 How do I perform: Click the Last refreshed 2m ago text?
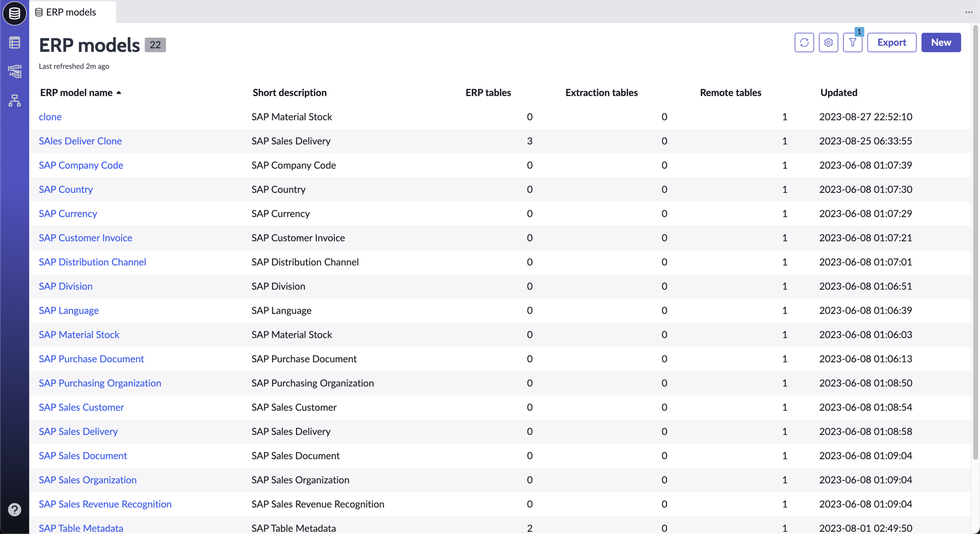(74, 66)
